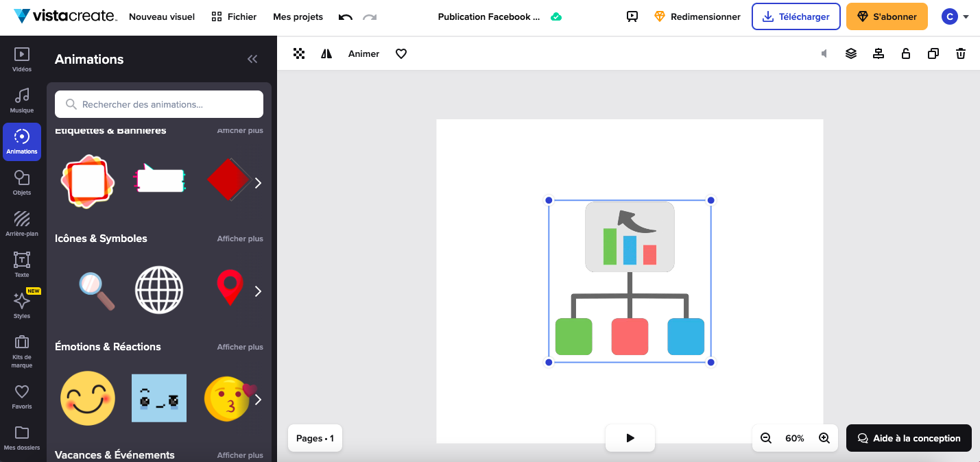This screenshot has width=980, height=462.
Task: Open the layers stacking icon
Action: pos(851,53)
